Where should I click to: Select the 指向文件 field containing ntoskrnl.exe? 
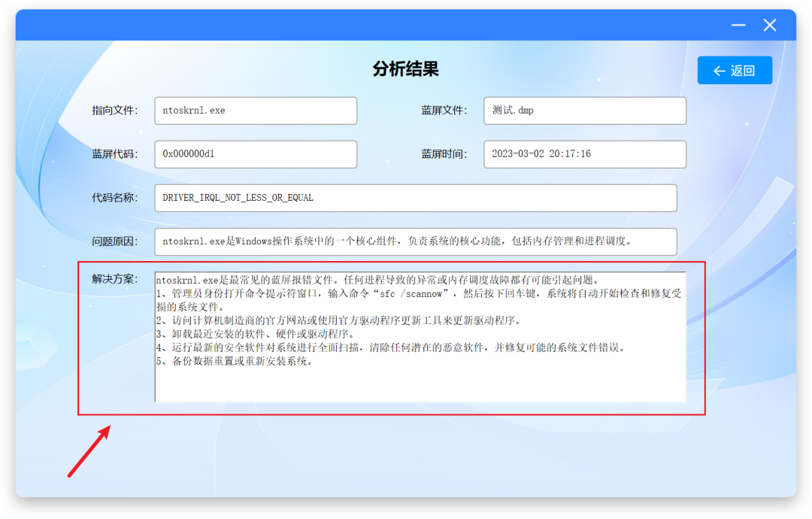pos(256,111)
